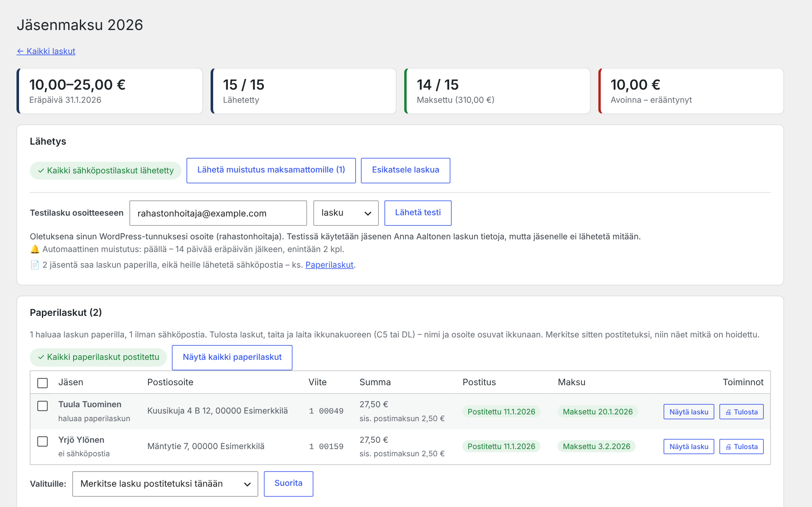Open the lasku type dropdown
Screen dimensions: 812x507
(346, 213)
